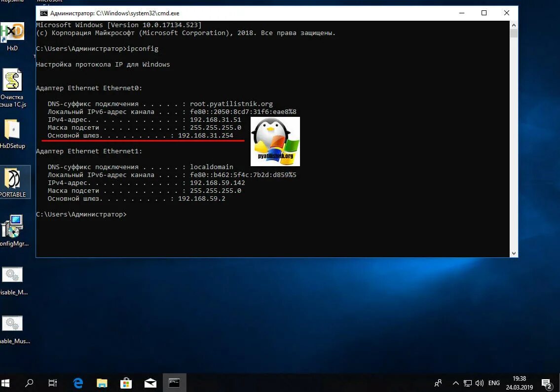Open the network status tray icon
The width and height of the screenshot is (560, 392).
click(x=468, y=383)
